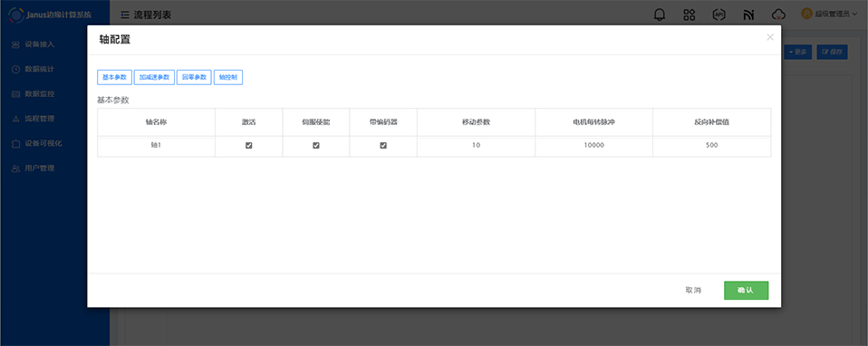Switch to 加减速参数 tab
This screenshot has height=346, width=868.
tap(154, 78)
